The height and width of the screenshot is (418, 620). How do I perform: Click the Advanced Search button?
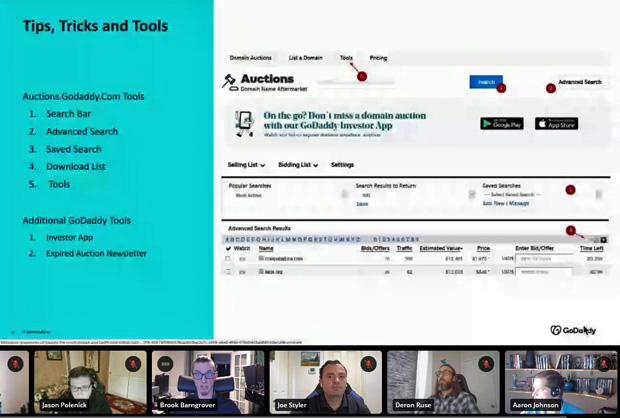pyautogui.click(x=580, y=82)
